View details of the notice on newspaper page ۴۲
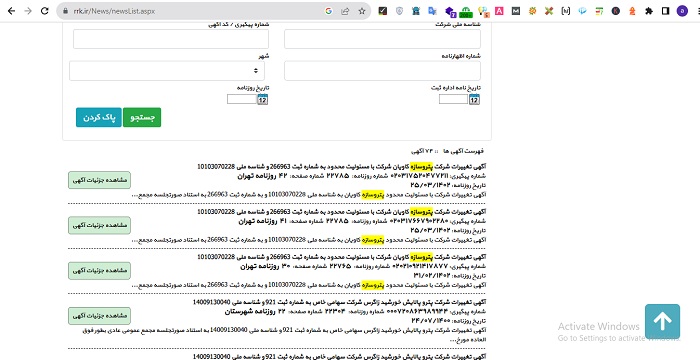The width and height of the screenshot is (700, 360). tap(100, 180)
